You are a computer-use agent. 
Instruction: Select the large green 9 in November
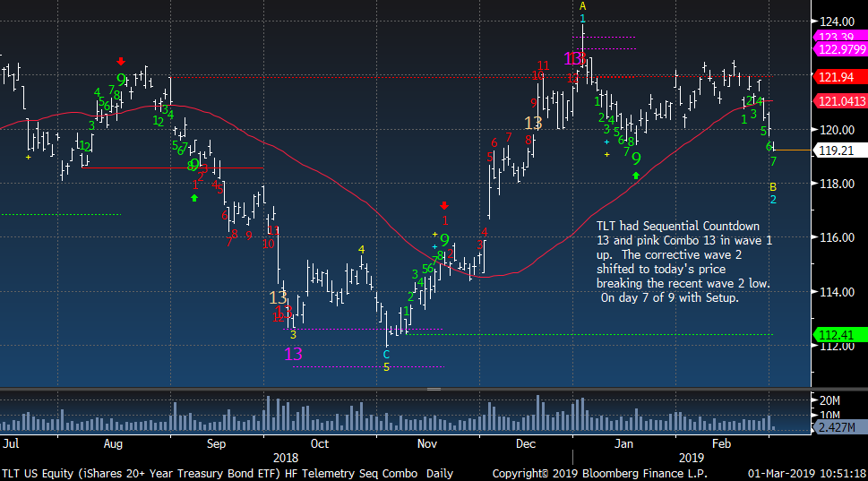444,241
